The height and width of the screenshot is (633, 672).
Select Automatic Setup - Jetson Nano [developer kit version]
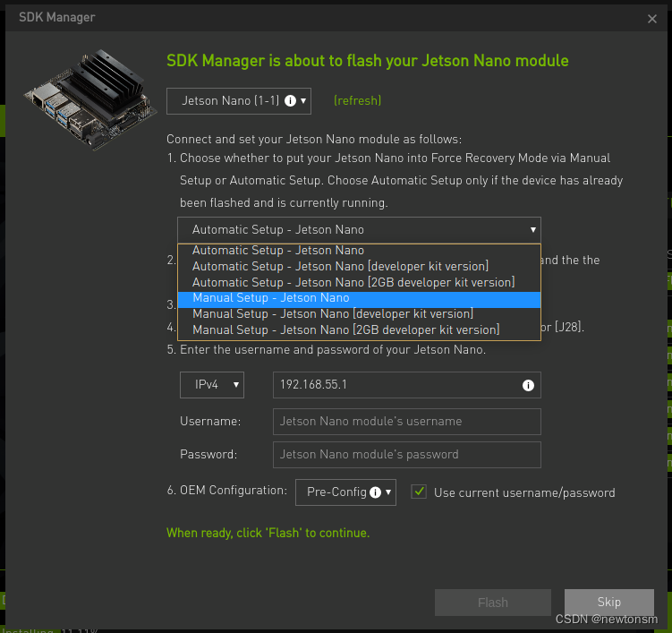pos(359,266)
